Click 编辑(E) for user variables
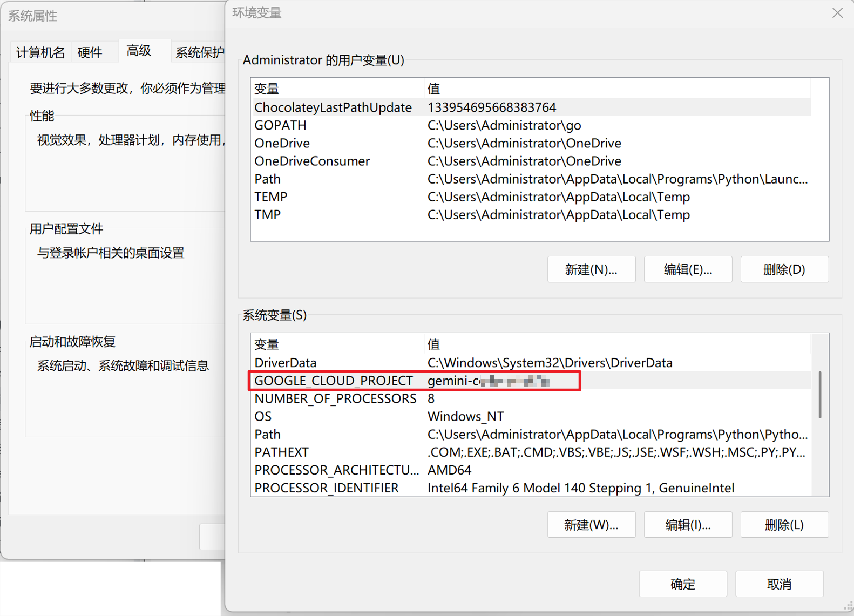 pyautogui.click(x=688, y=269)
